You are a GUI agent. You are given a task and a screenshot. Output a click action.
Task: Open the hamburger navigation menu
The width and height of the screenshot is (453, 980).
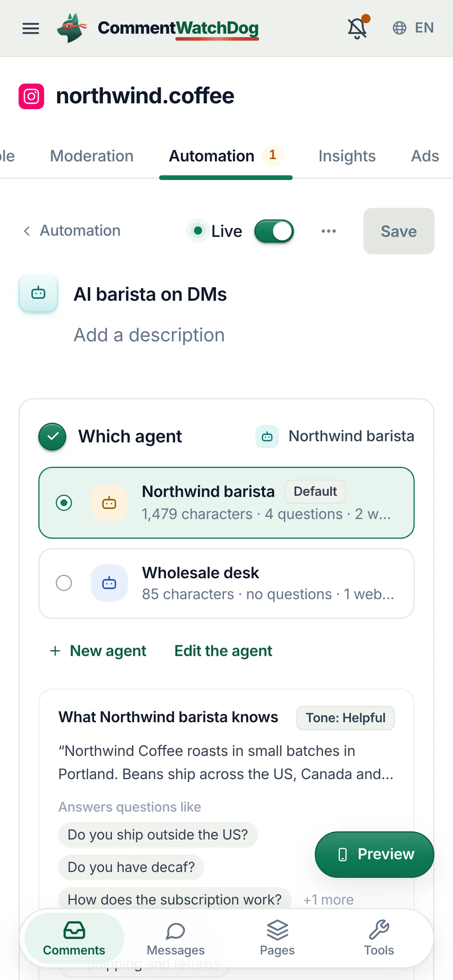[x=31, y=28]
